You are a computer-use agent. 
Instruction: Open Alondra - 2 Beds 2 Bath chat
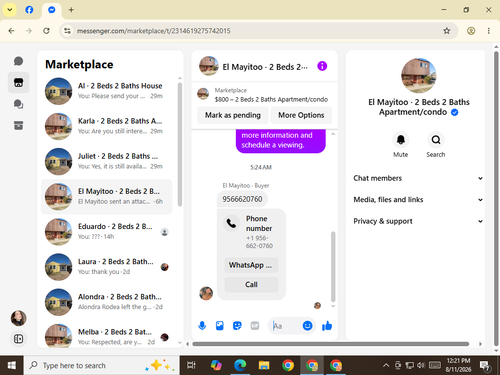pos(107,302)
